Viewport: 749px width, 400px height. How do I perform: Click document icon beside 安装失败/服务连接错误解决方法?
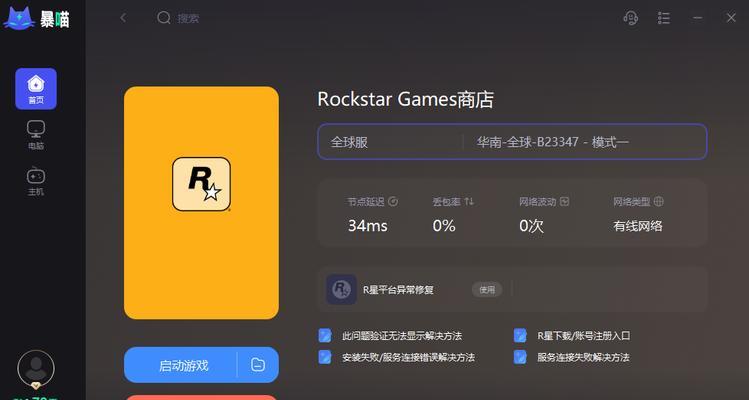tap(325, 357)
